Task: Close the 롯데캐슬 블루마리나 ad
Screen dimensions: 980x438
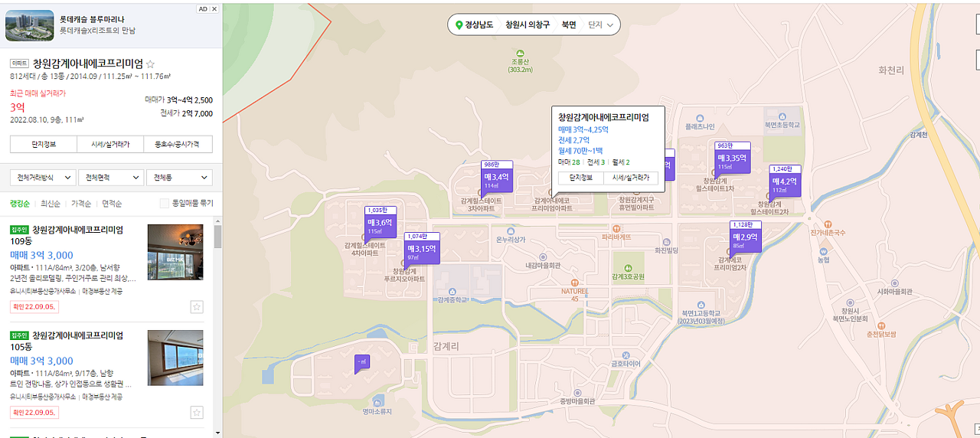Action: [214, 9]
